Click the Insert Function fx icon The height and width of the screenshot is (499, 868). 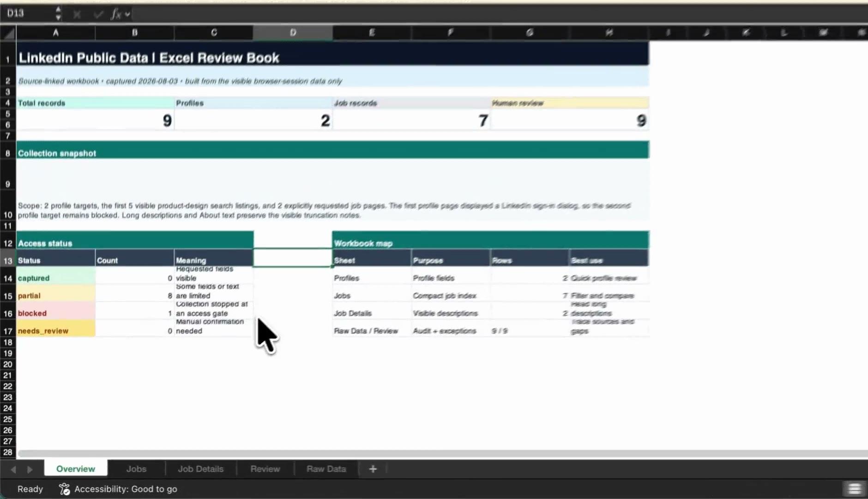coord(116,14)
